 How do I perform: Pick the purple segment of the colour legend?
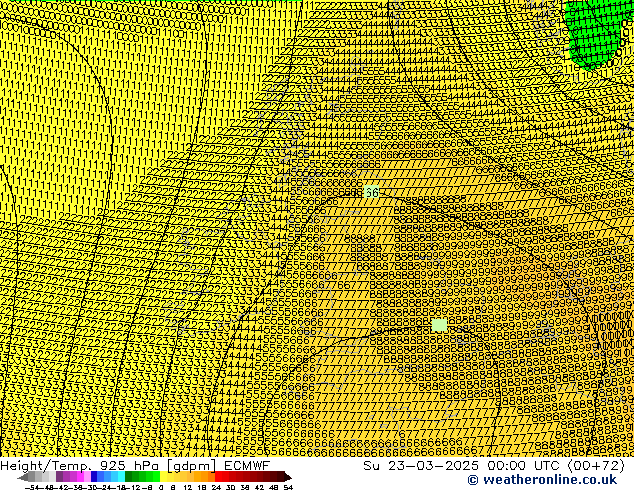[x=73, y=477]
